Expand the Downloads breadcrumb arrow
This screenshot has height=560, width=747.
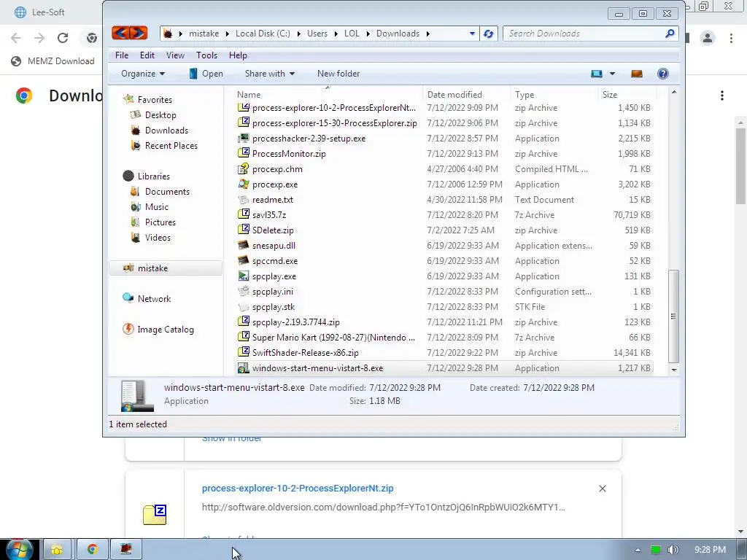[x=427, y=34]
